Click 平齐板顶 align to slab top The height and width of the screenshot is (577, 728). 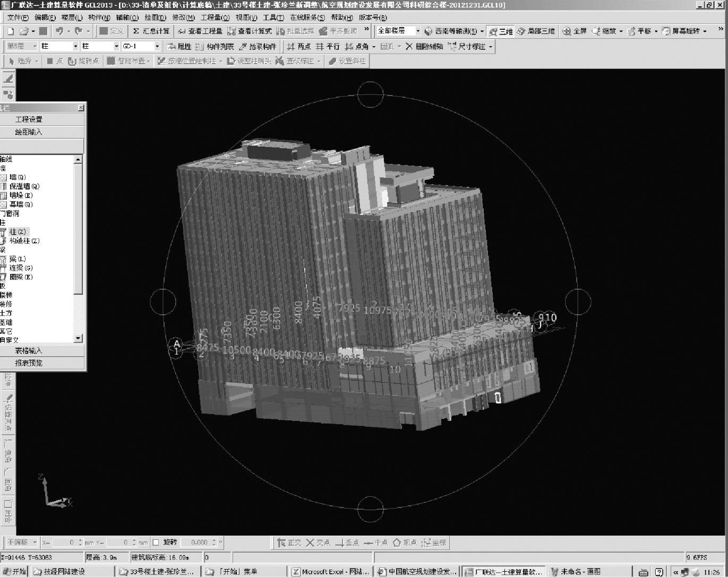(x=338, y=31)
